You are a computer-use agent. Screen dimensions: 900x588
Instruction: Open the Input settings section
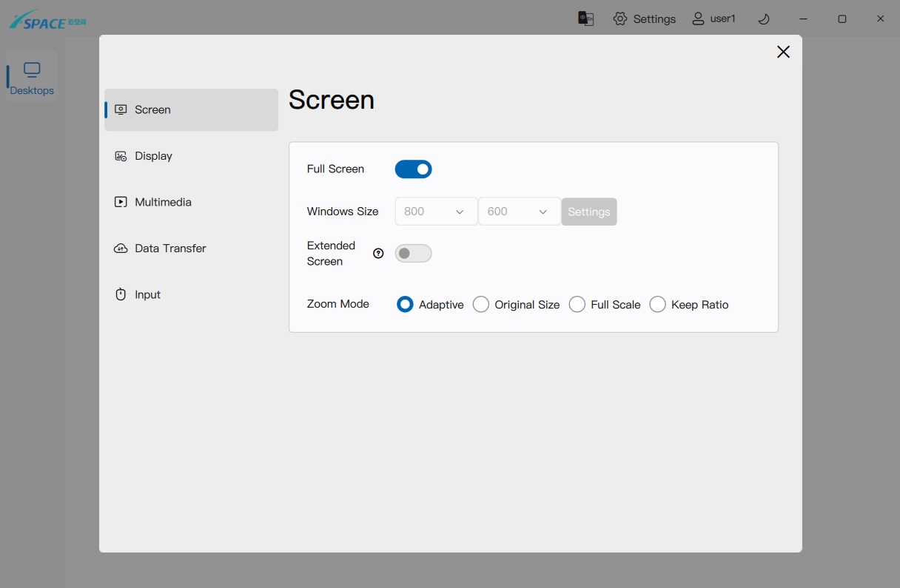pyautogui.click(x=147, y=294)
